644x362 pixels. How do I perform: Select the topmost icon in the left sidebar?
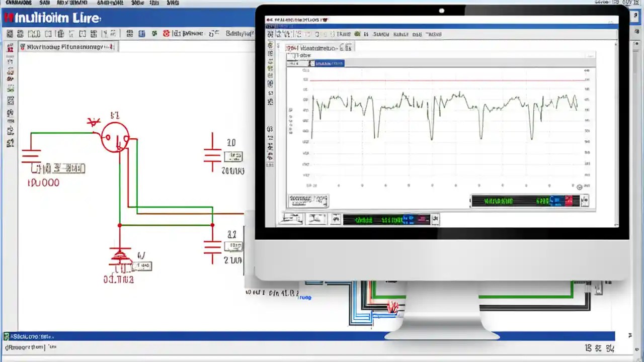[x=11, y=48]
